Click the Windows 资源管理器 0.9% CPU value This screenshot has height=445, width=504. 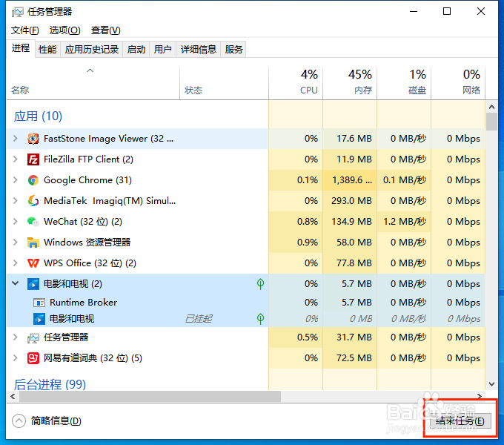[x=308, y=243]
